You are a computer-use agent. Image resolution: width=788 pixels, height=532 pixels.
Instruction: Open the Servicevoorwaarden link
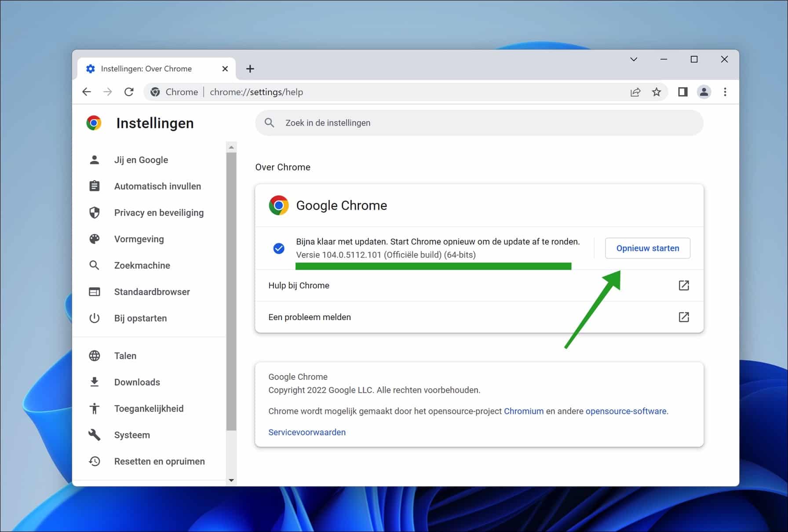306,432
